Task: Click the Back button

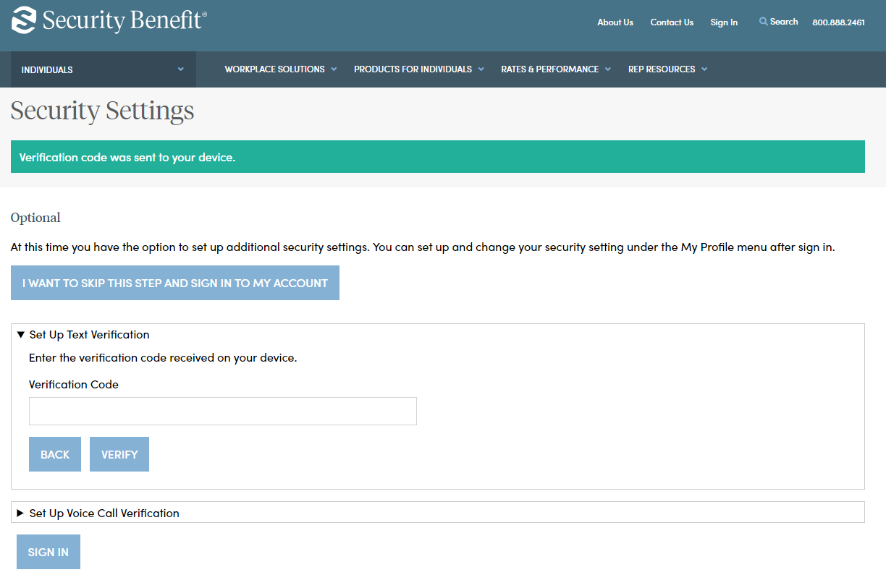Action: (x=55, y=454)
